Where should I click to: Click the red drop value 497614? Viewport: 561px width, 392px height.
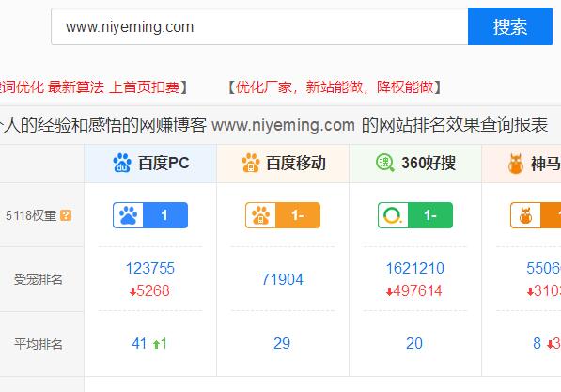coord(417,290)
